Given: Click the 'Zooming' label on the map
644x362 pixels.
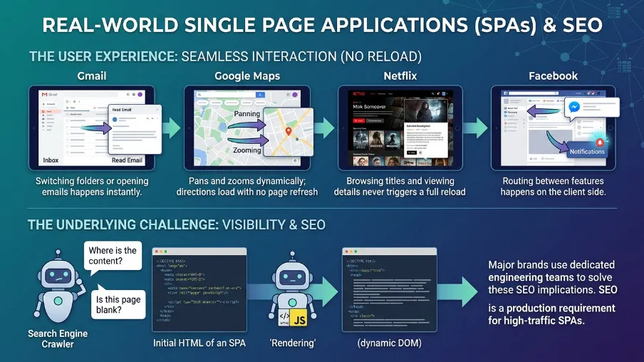Looking at the screenshot, I should 246,150.
